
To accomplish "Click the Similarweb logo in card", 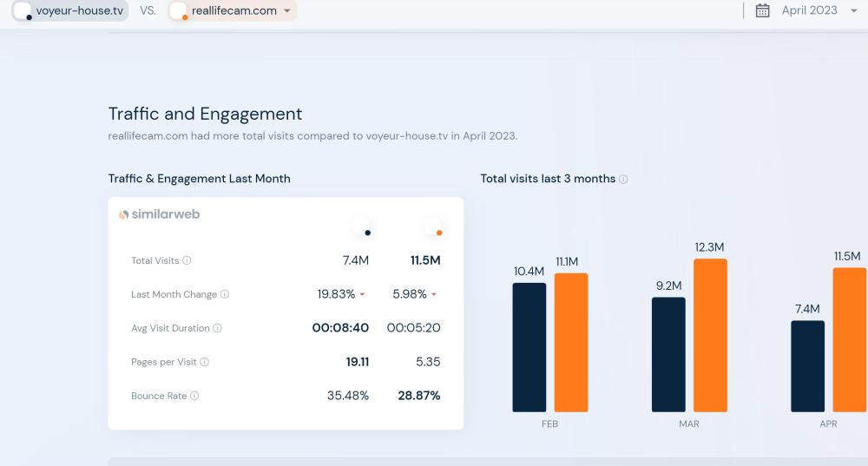I will click(160, 214).
